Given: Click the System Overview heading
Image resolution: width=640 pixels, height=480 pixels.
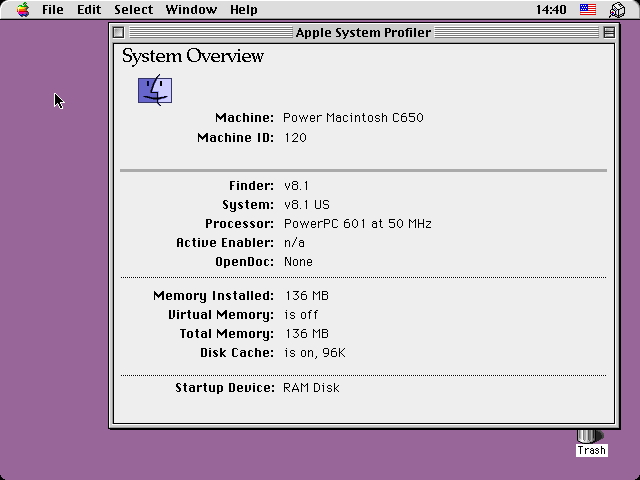Looking at the screenshot, I should [193, 56].
